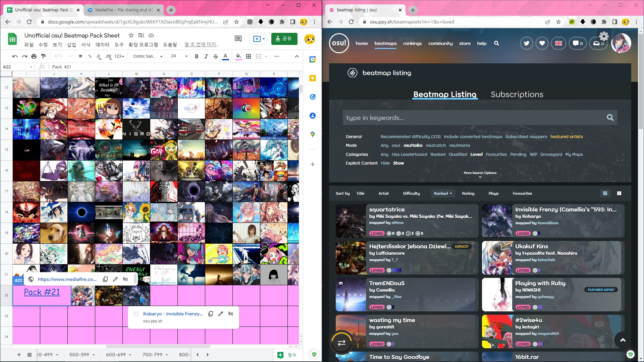This screenshot has width=644, height=362.
Task: Star the Unofficial osu! Beatmap Pack Sheet
Action: coord(131,35)
